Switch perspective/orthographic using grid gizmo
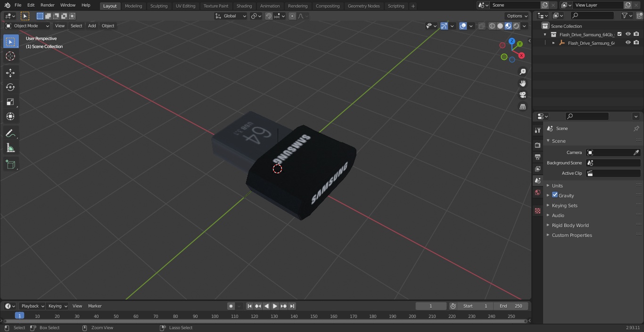 coord(522,106)
